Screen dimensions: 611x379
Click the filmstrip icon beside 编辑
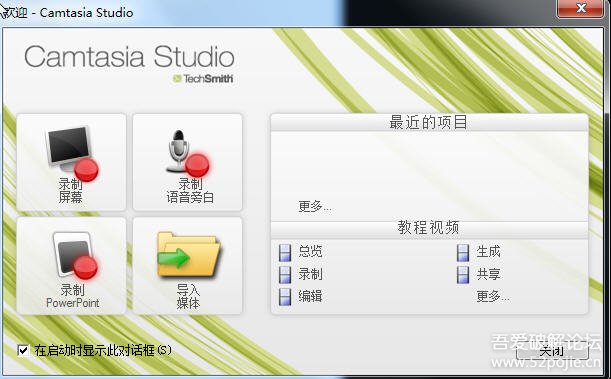pos(285,297)
